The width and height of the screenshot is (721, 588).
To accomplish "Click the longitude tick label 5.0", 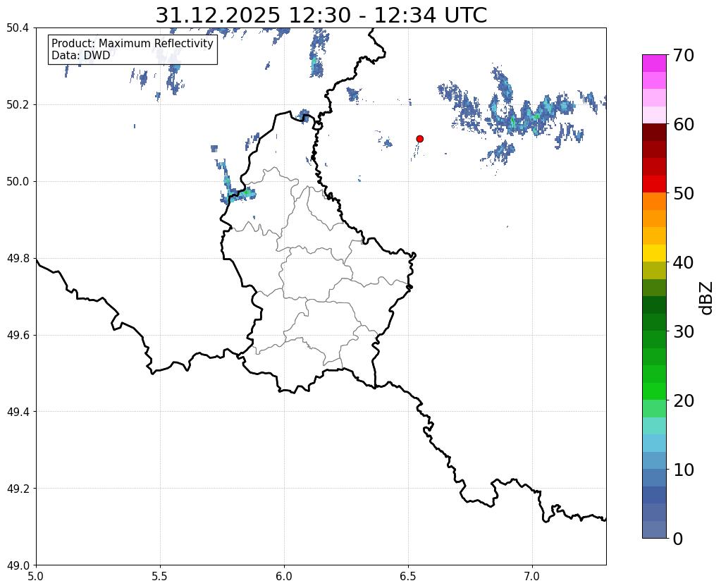I will tap(36, 576).
